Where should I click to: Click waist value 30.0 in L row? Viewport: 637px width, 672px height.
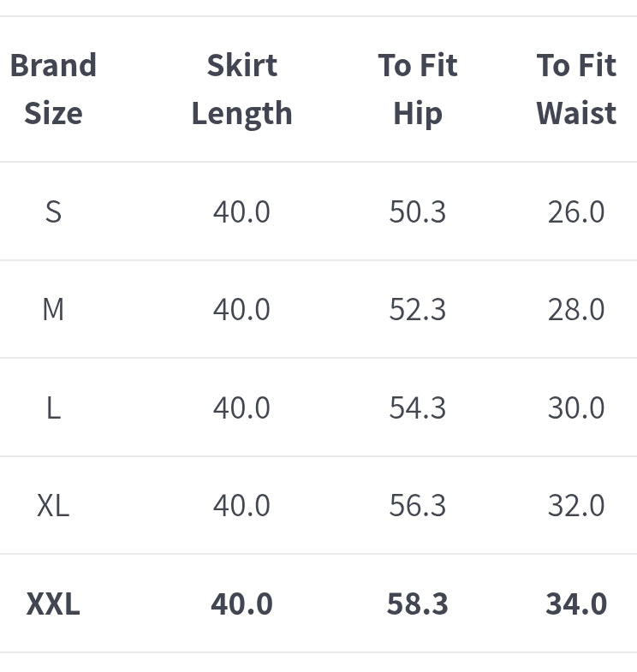click(x=576, y=407)
